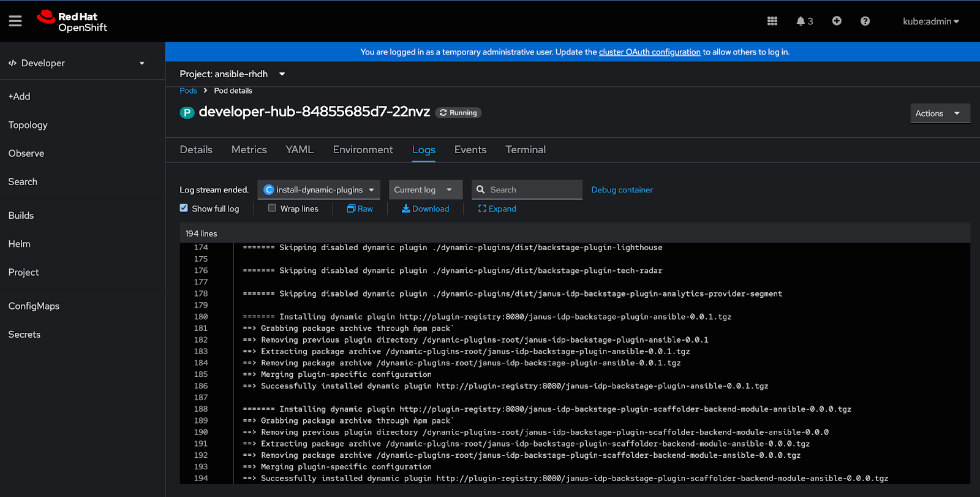Switch to the Details tab
Screen dimensions: 980x497
(x=196, y=150)
